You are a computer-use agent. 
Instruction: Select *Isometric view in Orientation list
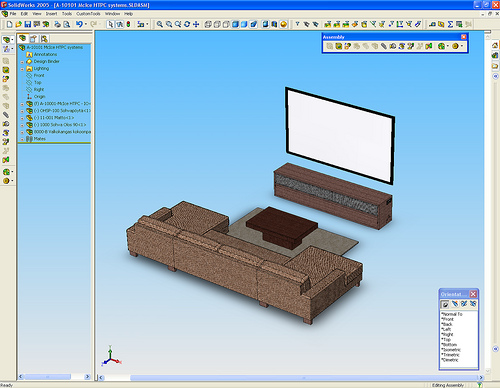(x=451, y=350)
